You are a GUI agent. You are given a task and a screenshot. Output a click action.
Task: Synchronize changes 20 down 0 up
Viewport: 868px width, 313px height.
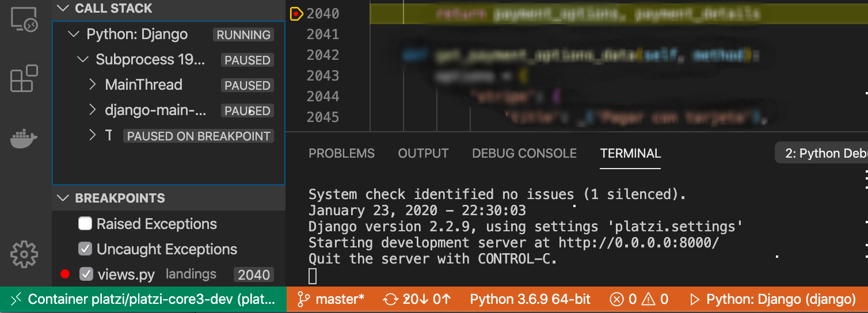pos(417,299)
